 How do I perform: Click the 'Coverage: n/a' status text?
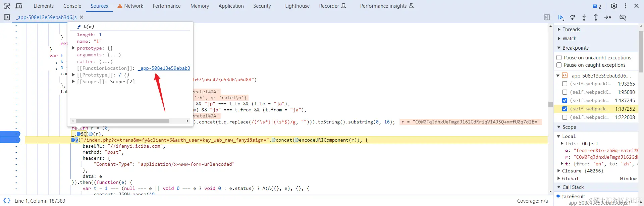(x=532, y=201)
